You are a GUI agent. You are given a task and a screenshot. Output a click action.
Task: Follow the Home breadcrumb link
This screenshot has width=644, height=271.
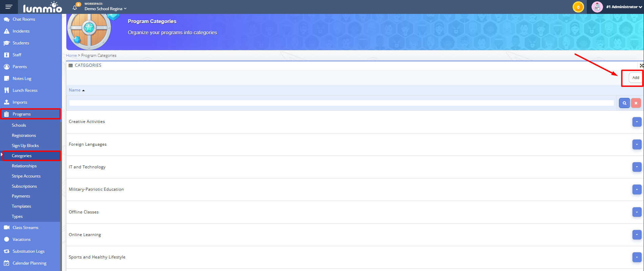point(71,56)
